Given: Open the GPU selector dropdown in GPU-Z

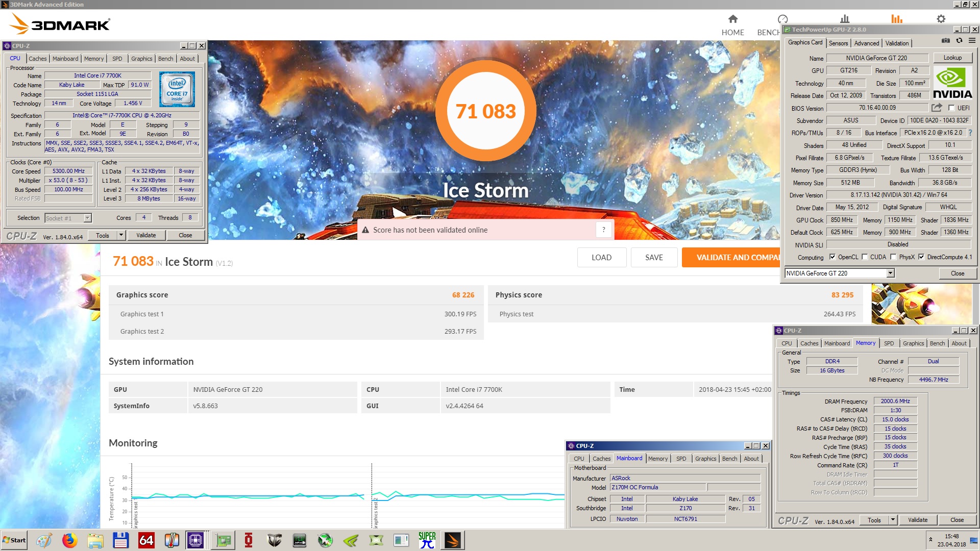Looking at the screenshot, I should [x=890, y=273].
